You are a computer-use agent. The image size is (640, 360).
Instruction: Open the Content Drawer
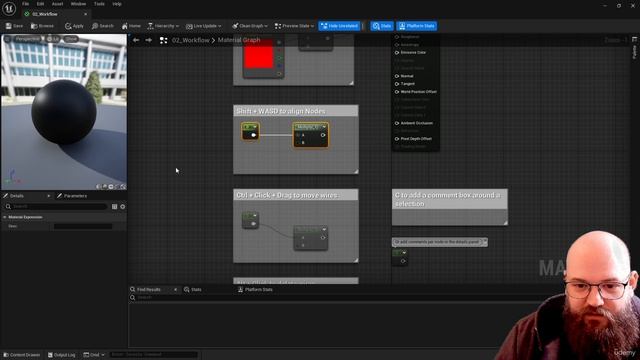[x=22, y=355]
